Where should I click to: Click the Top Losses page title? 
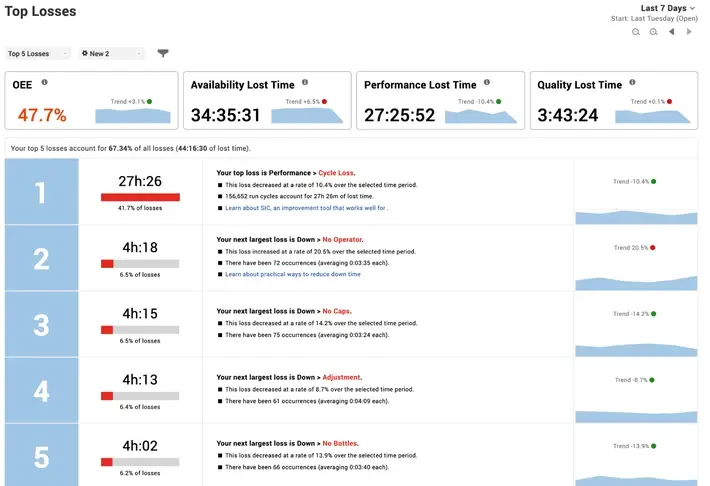click(x=40, y=11)
